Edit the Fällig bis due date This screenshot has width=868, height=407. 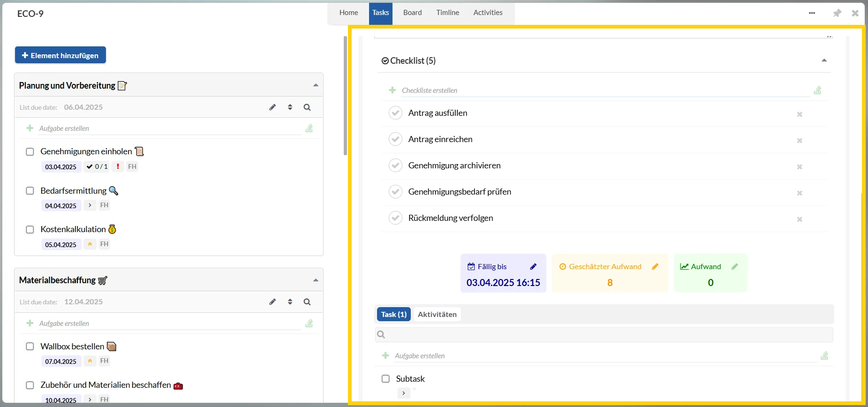click(x=533, y=267)
